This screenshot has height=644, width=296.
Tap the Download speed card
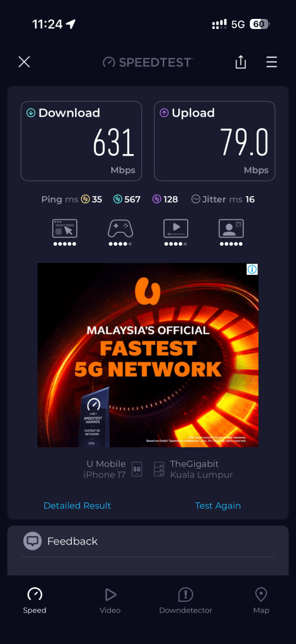81,141
